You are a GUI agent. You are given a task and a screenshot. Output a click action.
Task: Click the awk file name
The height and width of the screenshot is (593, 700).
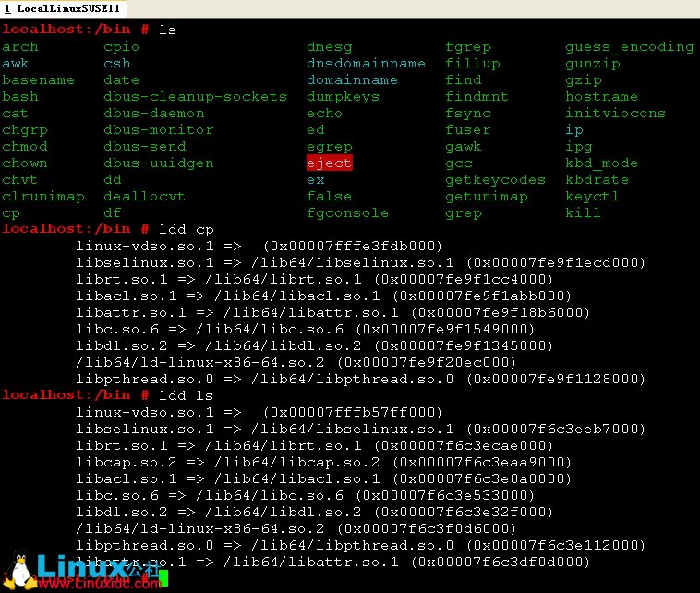tap(15, 64)
